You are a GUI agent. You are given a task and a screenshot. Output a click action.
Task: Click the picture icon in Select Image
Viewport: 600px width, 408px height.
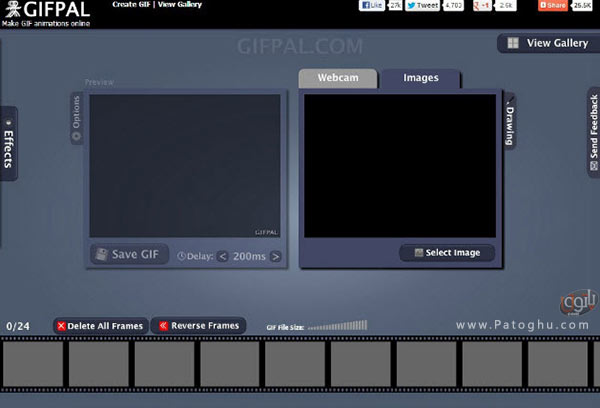point(419,253)
